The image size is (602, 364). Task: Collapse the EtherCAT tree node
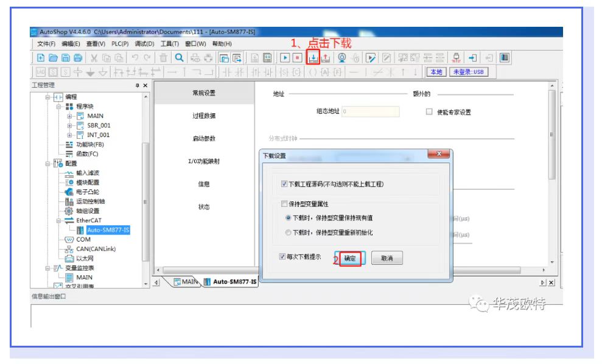pos(59,220)
